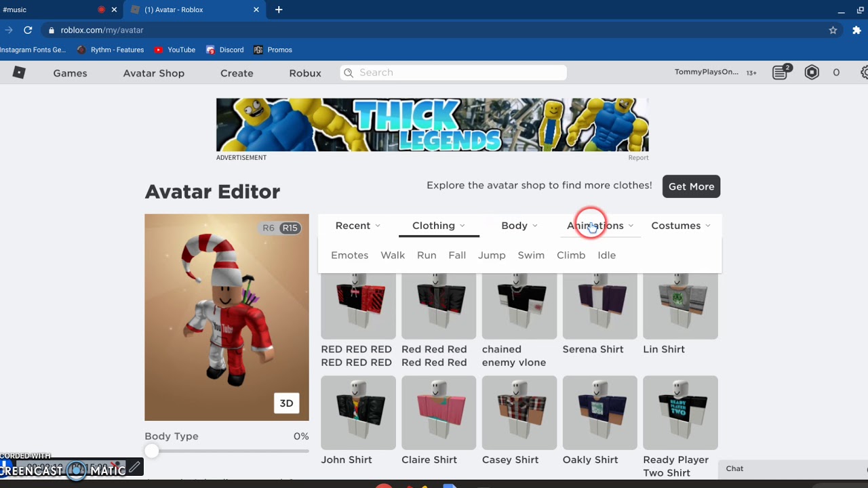Click the Thick Legends ad banner

pos(432,125)
